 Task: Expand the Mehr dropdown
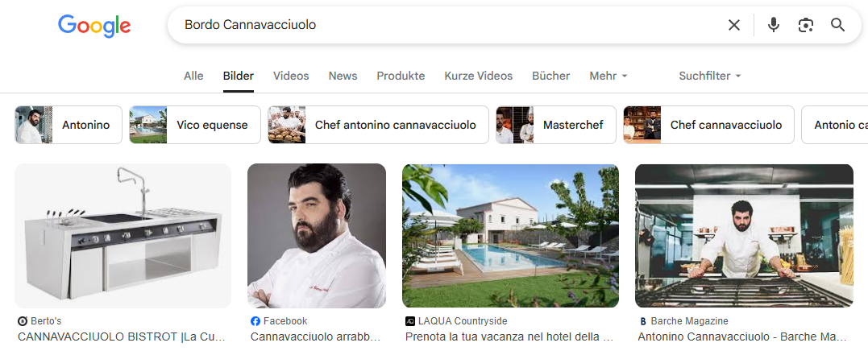(608, 76)
